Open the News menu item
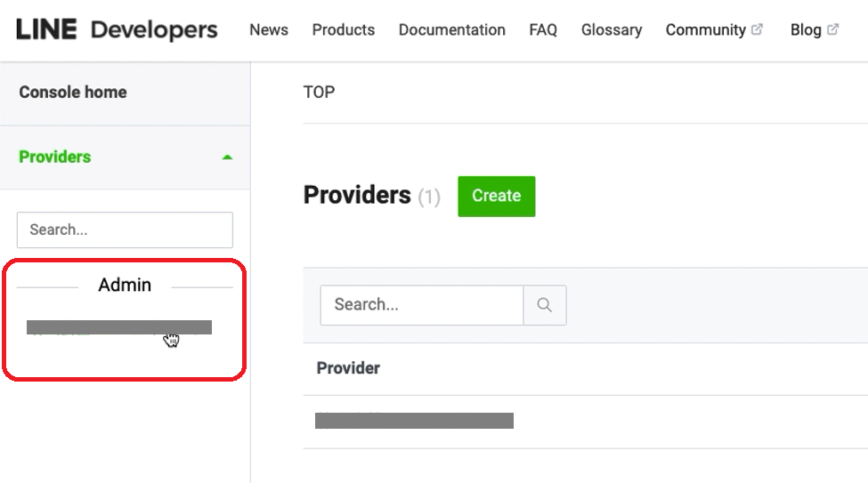 click(269, 30)
